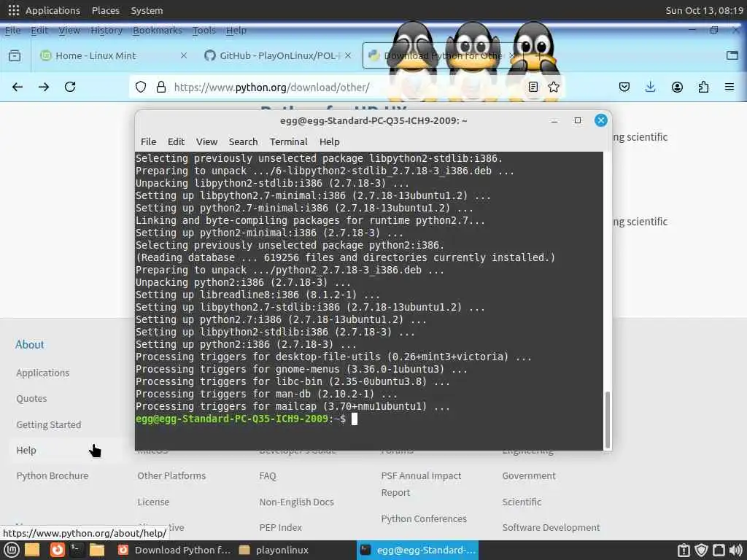Open the Getting Started footer link

pos(49,424)
